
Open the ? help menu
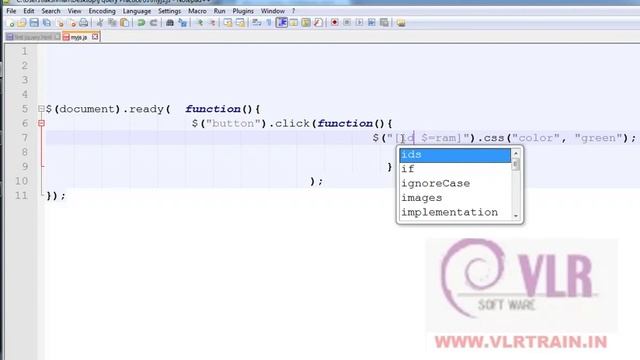pyautogui.click(x=293, y=11)
